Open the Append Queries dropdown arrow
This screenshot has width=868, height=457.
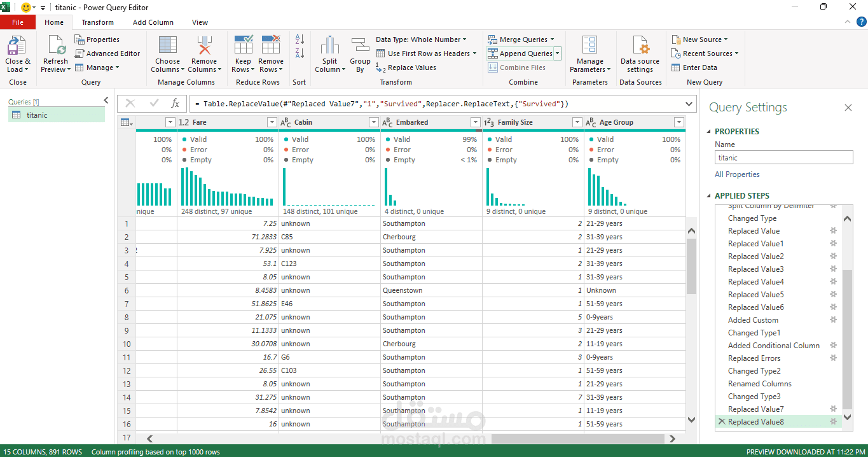point(557,53)
